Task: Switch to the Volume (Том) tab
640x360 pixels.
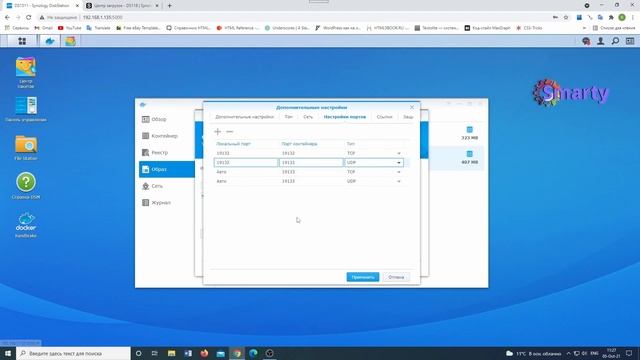Action: click(x=289, y=117)
